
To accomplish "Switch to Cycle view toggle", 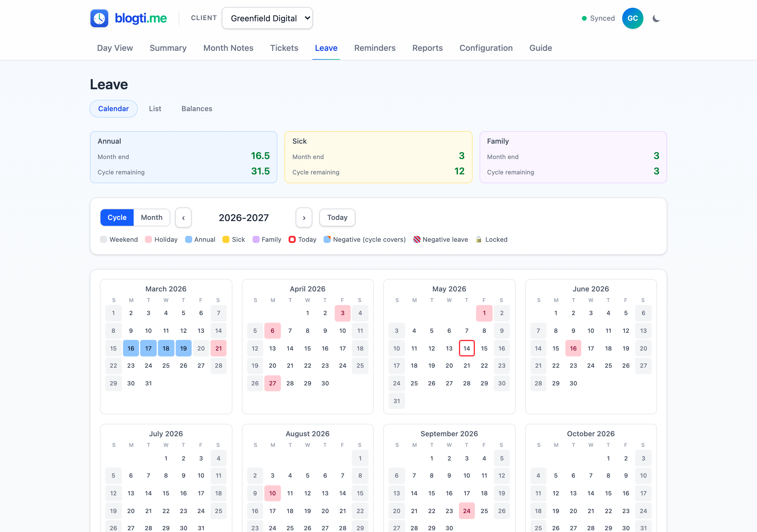I will tap(117, 218).
